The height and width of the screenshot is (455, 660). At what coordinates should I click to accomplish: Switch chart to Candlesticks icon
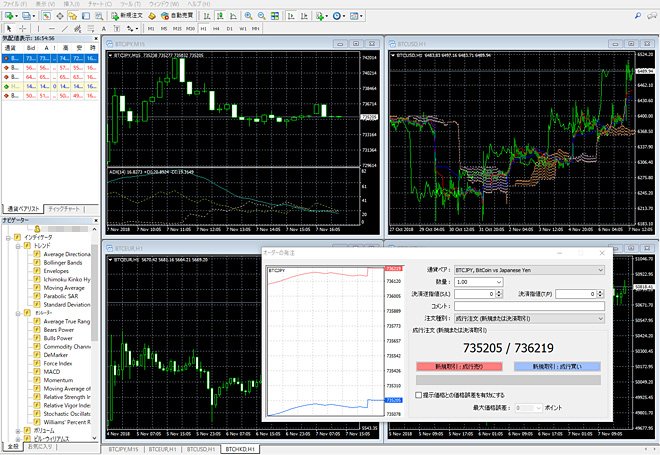point(220,16)
